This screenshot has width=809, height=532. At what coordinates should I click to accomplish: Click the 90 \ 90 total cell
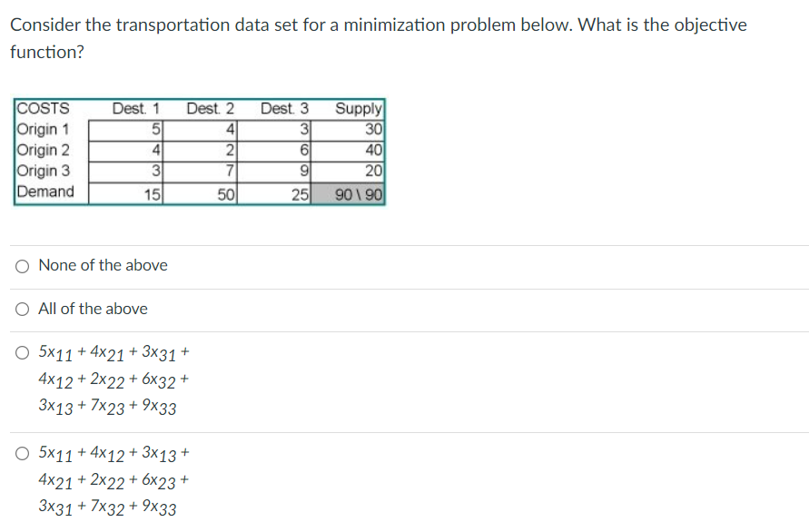(x=358, y=192)
